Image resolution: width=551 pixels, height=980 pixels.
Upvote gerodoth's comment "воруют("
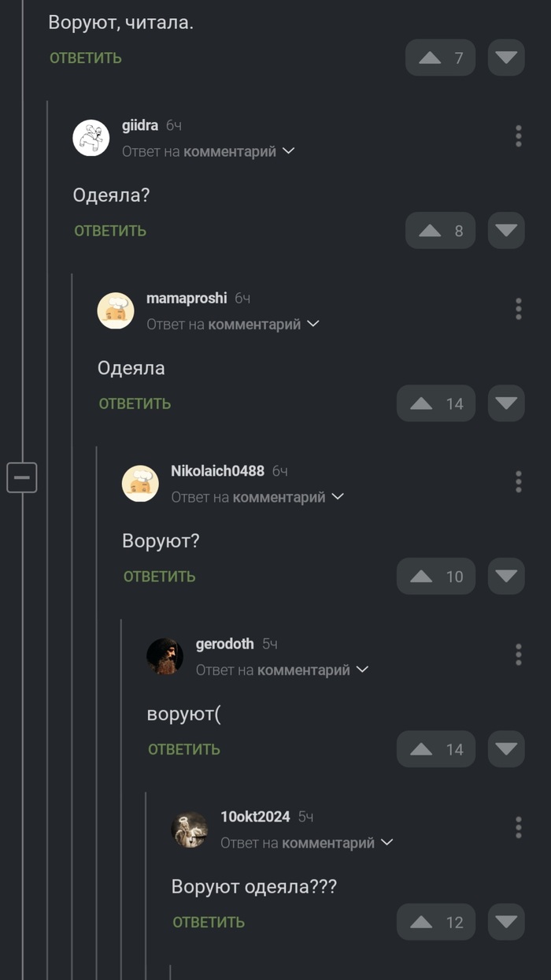[x=435, y=749]
